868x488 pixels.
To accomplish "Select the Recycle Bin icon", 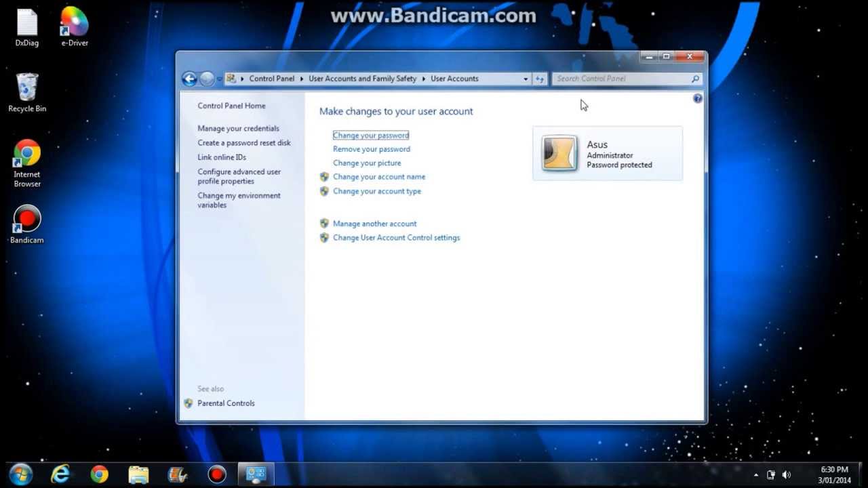I will pyautogui.click(x=27, y=93).
